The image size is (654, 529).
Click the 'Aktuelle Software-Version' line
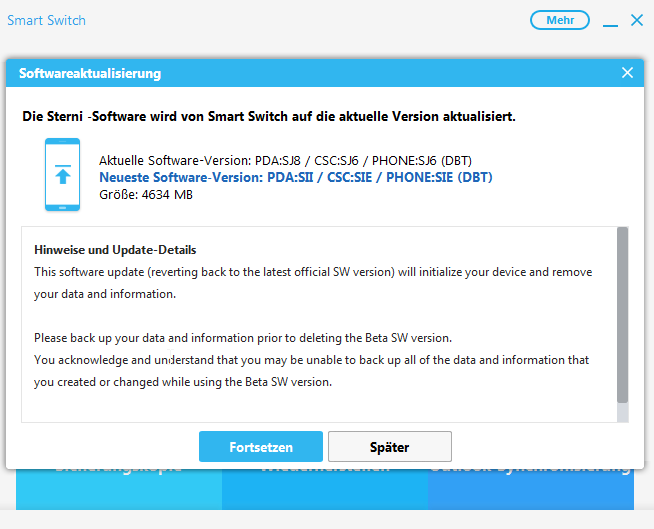[285, 161]
